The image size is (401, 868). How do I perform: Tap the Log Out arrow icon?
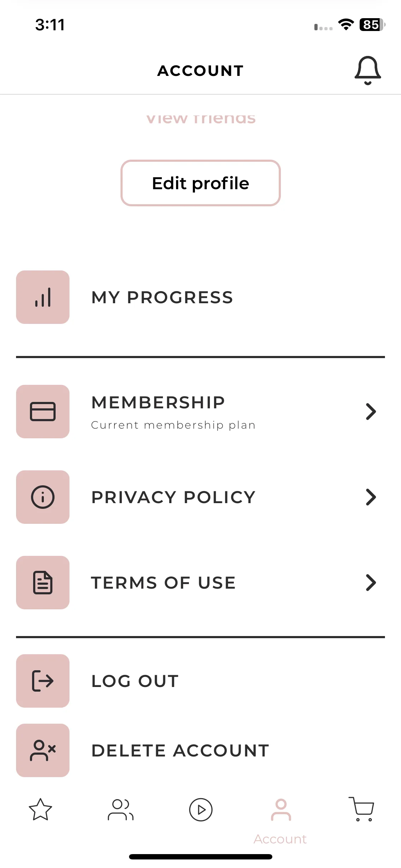pyautogui.click(x=43, y=681)
